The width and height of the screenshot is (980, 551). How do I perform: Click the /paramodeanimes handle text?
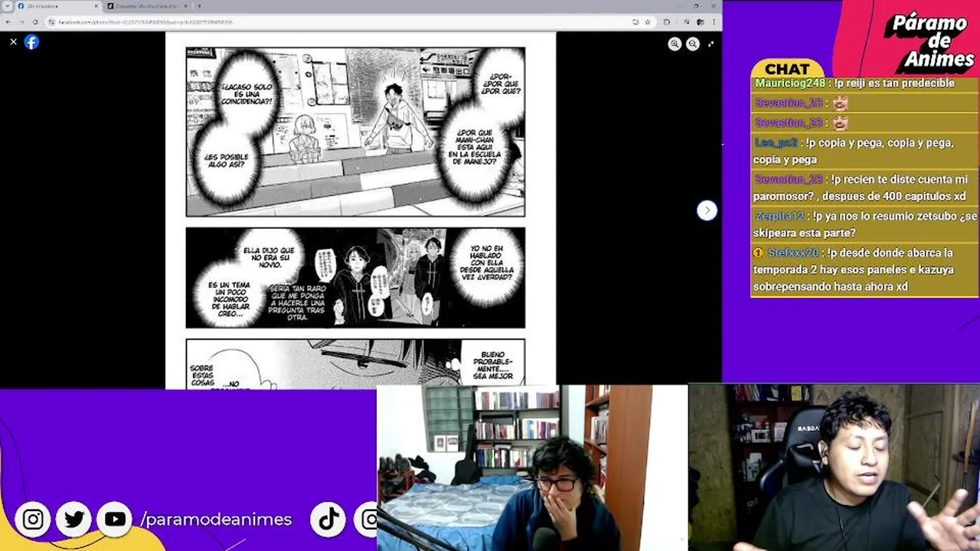(x=216, y=520)
